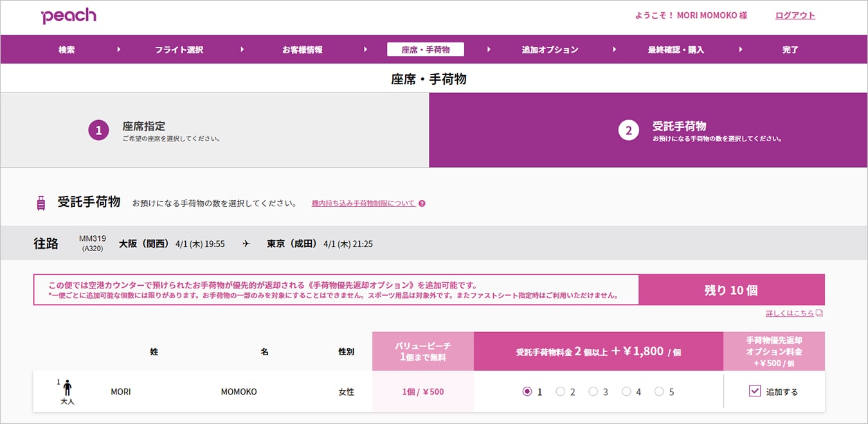This screenshot has height=424, width=868.
Task: Click the surname MORI cell
Action: point(121,392)
